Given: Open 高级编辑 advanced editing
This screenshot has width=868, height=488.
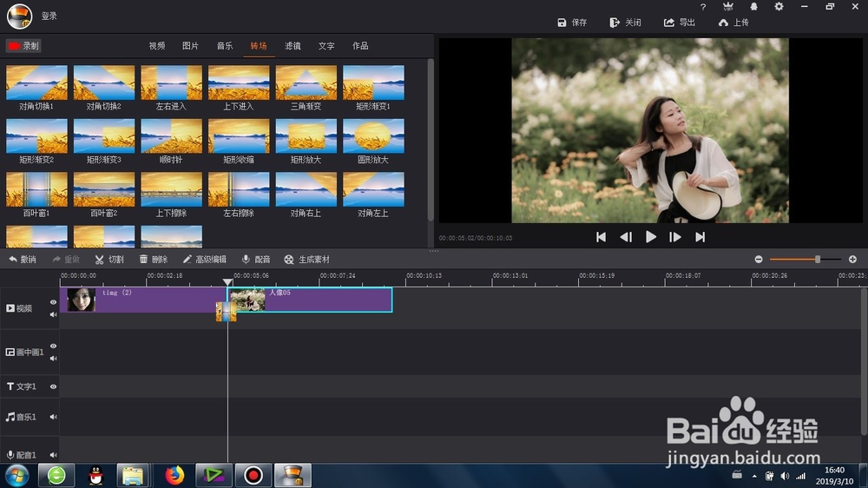Looking at the screenshot, I should (x=204, y=260).
